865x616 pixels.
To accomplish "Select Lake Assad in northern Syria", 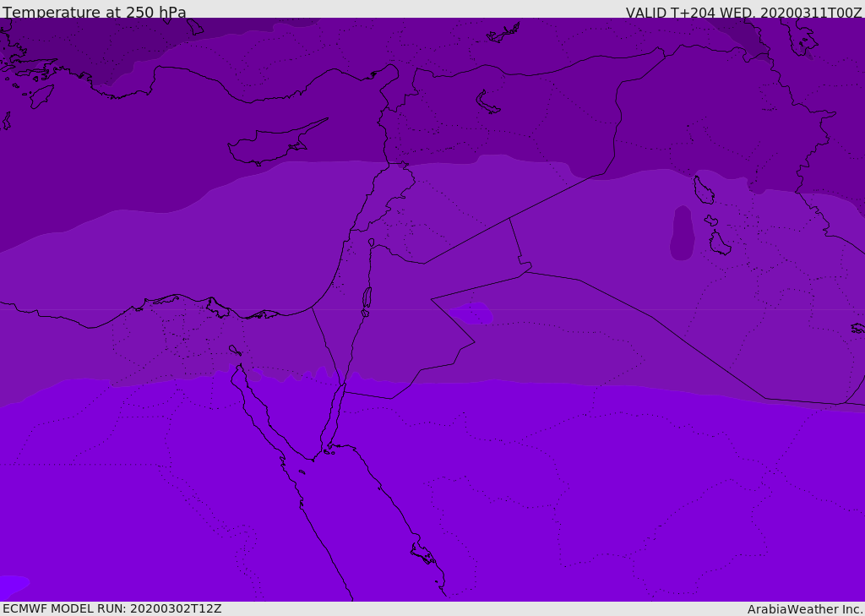I will click(x=487, y=103).
